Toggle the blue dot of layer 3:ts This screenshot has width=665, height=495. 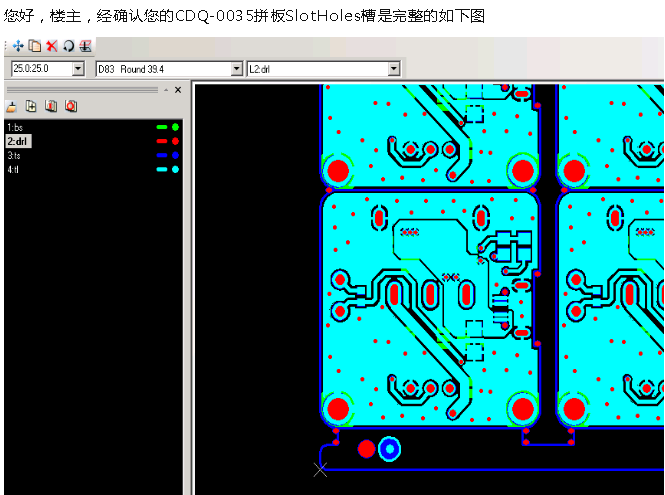176,156
